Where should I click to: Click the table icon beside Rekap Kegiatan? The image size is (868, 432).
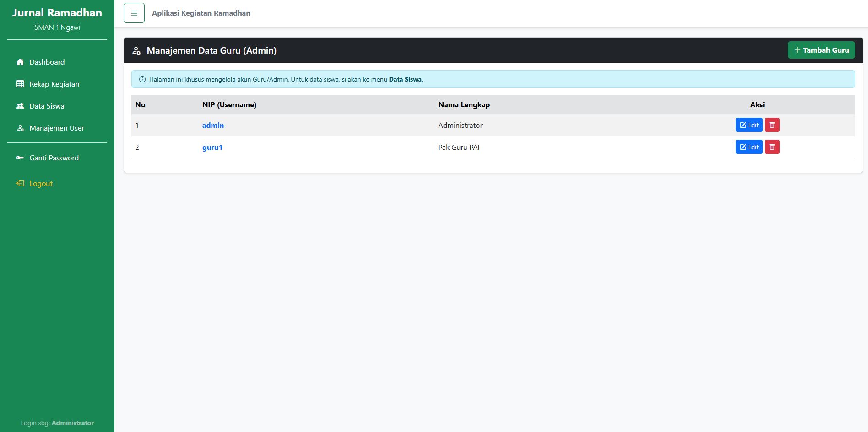20,84
